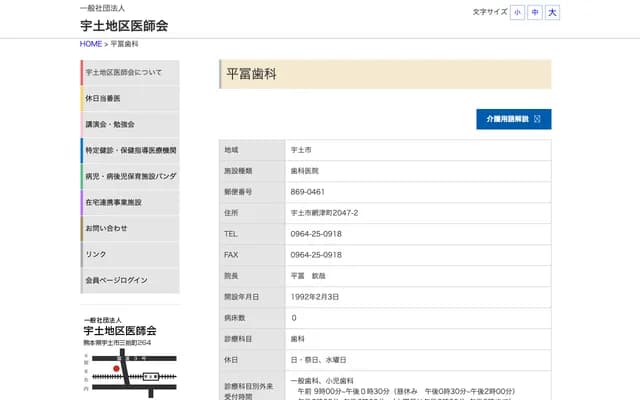Open the リンク sidebar item
Viewport: 640px width, 400px height.
130,254
